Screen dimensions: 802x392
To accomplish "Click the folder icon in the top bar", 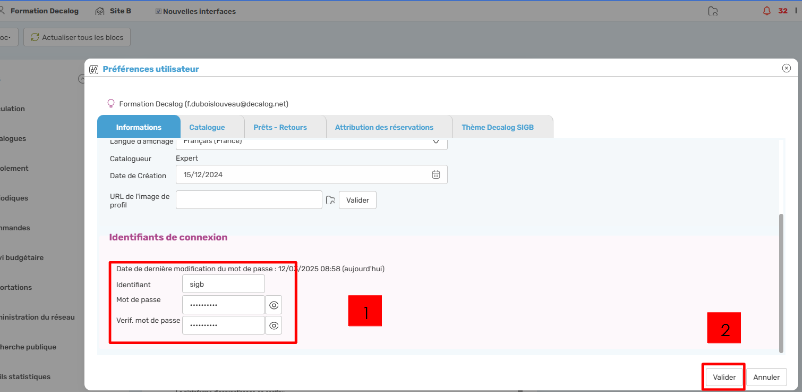I will (712, 11).
